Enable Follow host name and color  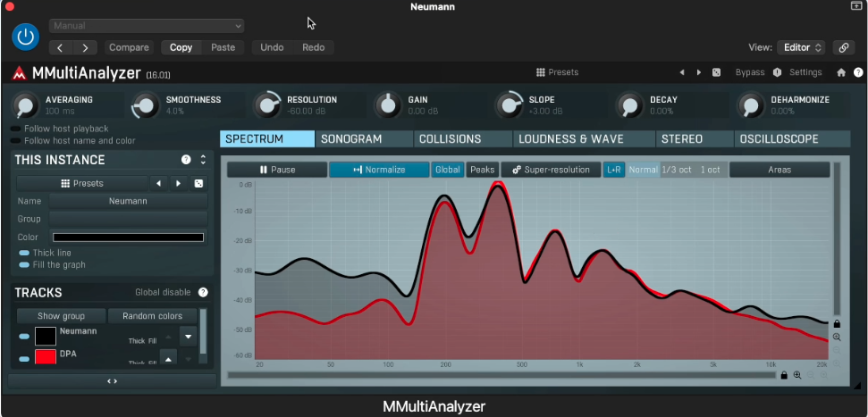coord(15,141)
